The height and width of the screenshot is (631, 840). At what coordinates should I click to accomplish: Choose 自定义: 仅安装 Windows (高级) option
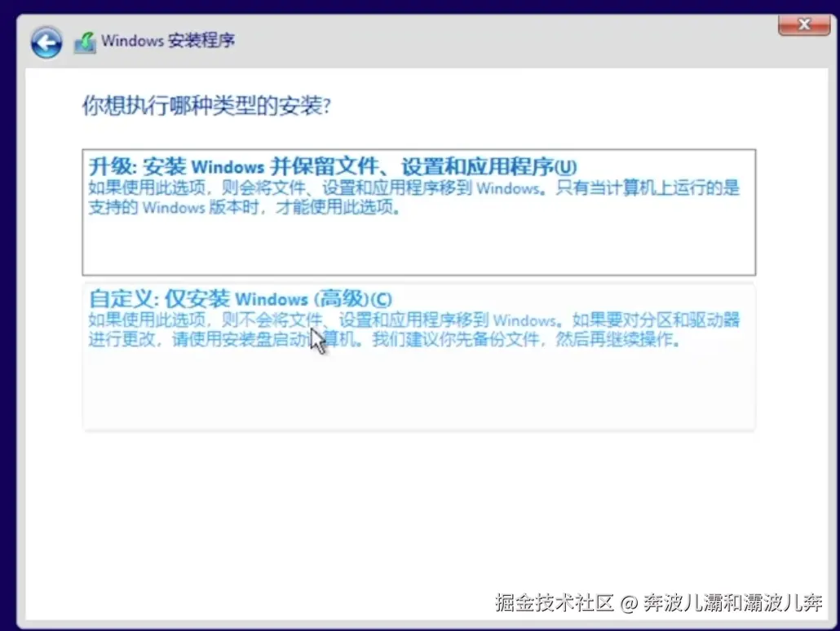[x=419, y=356]
